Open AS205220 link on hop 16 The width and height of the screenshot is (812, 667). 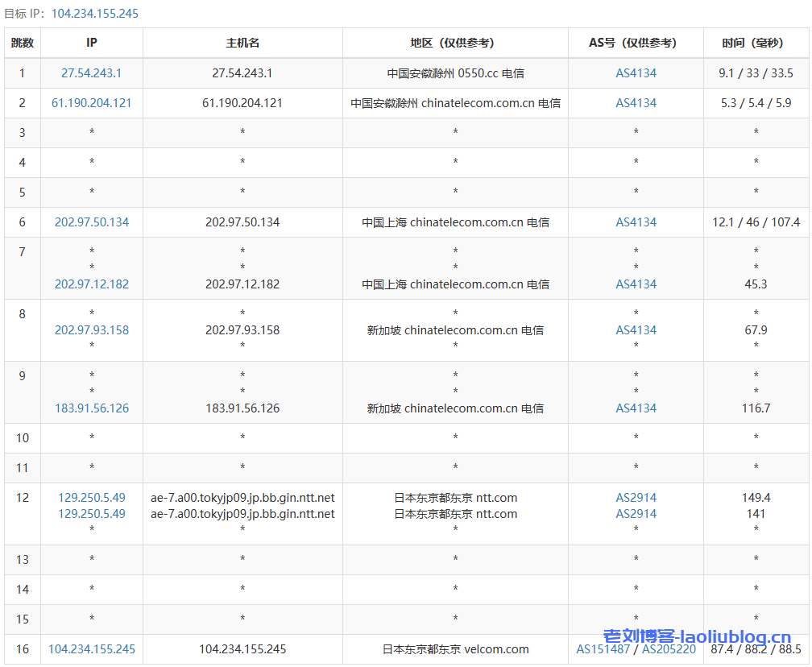669,648
